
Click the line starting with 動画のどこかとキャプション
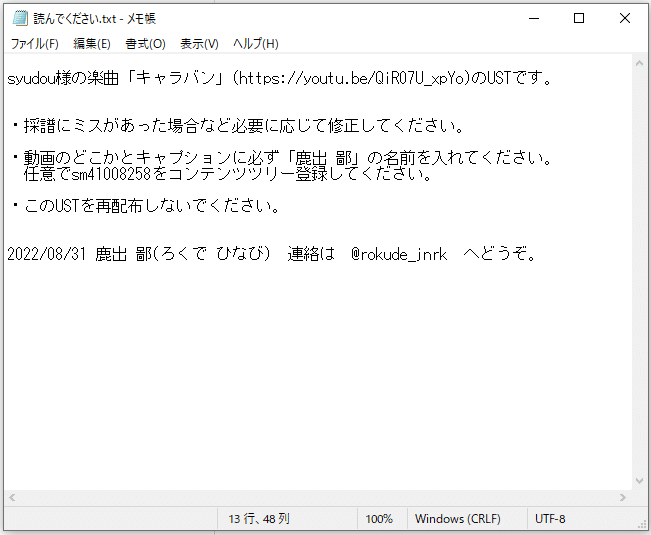282,158
